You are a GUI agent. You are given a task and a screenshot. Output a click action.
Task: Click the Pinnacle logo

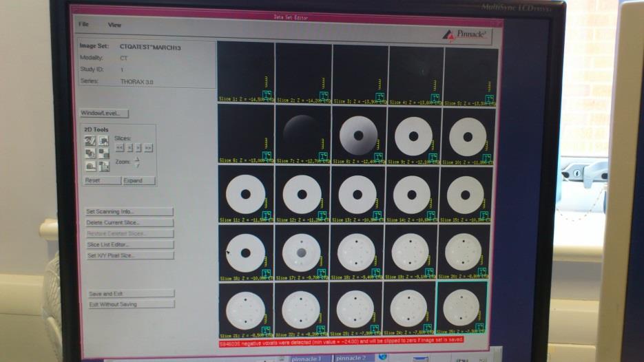pos(466,35)
